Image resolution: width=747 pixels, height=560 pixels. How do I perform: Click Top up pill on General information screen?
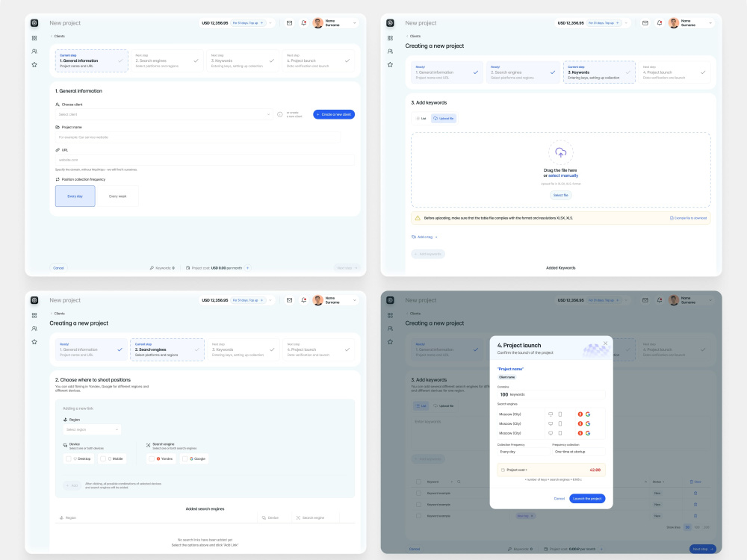[x=248, y=23]
